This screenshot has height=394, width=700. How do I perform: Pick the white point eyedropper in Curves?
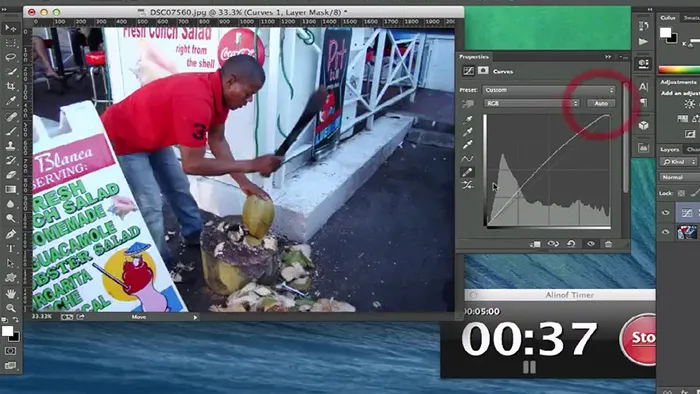click(x=467, y=145)
